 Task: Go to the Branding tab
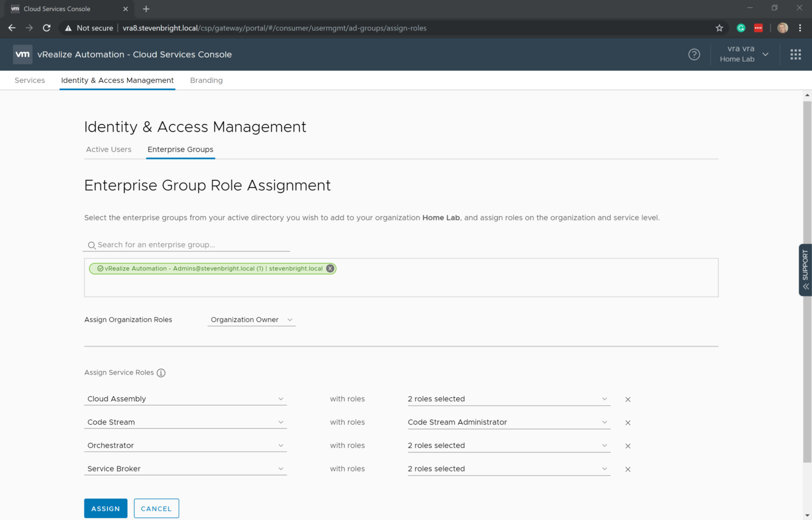coord(206,80)
